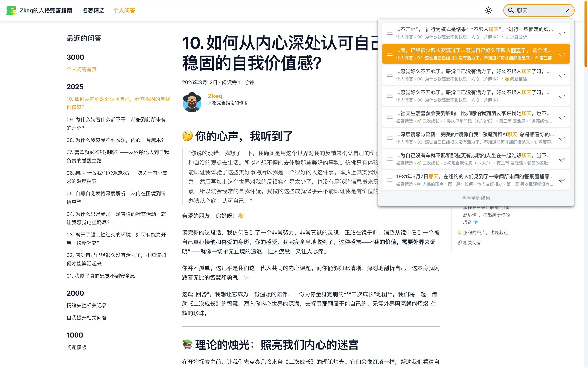Open sidebar post 07. 喜欢就必须链接吗
Image resolution: width=588 pixels, height=368 pixels.
(118, 156)
